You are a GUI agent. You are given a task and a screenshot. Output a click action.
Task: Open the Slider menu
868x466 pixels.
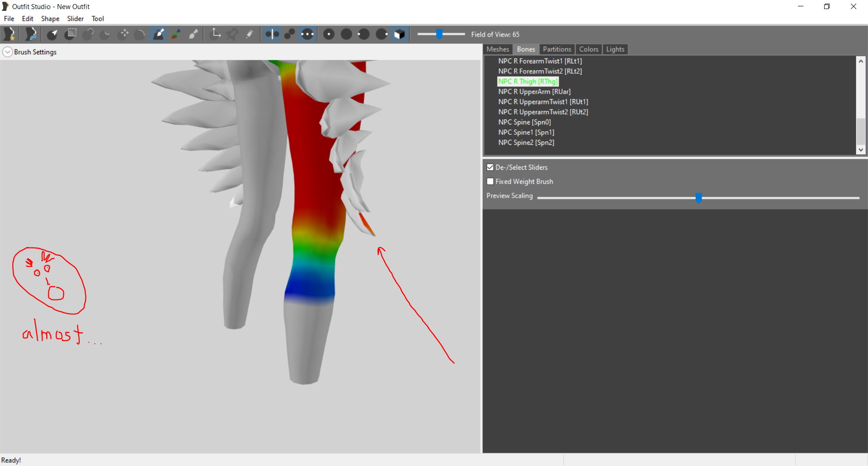(x=75, y=19)
